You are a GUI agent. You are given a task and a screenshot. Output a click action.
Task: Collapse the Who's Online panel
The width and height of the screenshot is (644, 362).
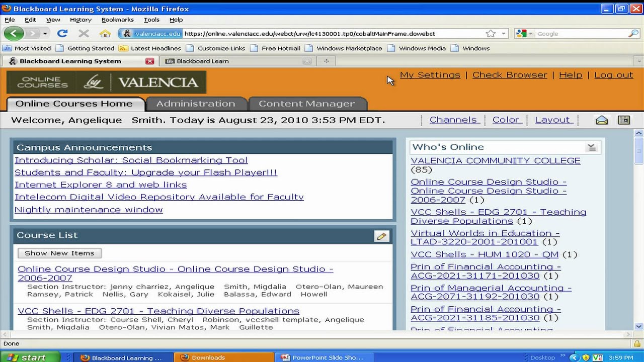592,147
